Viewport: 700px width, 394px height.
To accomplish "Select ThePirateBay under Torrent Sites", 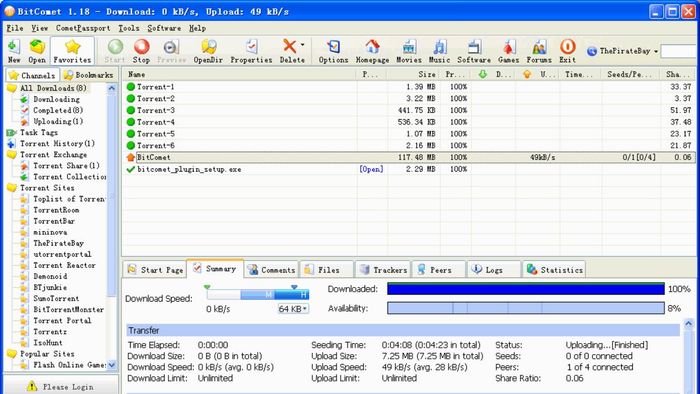I will point(58,243).
